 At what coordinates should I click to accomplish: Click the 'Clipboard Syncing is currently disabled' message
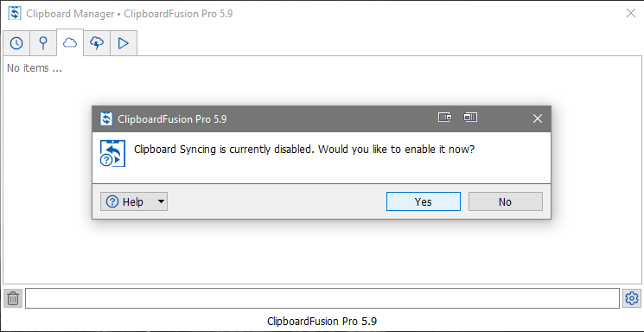click(304, 150)
